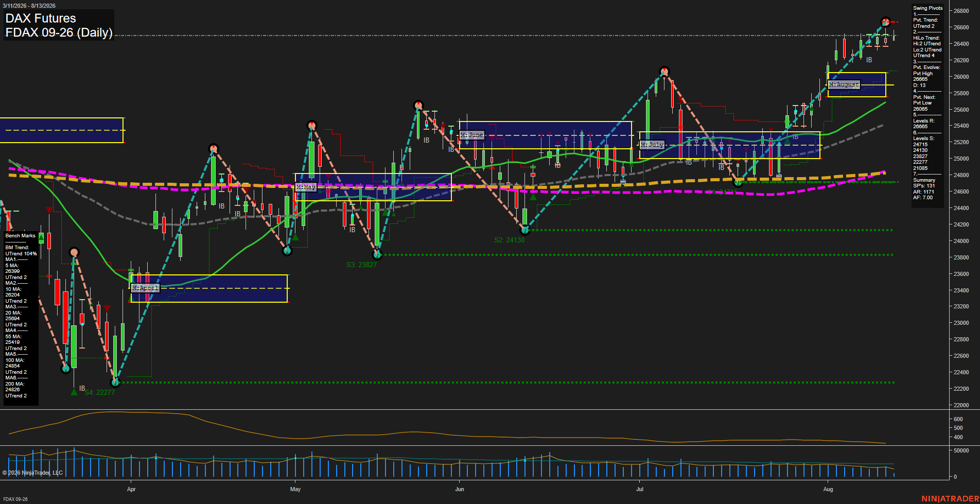The height and width of the screenshot is (504, 980).
Task: Click the 24000 price axis label
Action: (x=961, y=241)
